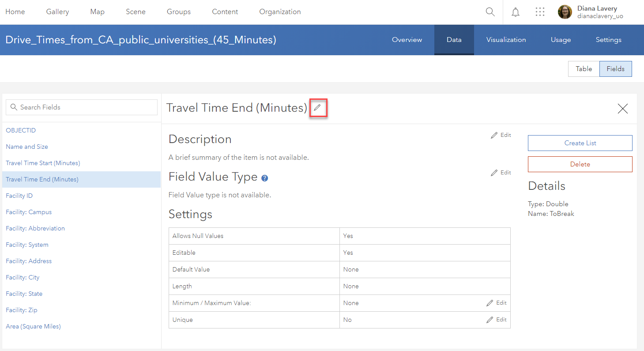Select the OBJECTID field in the sidebar
644x351 pixels.
point(21,130)
